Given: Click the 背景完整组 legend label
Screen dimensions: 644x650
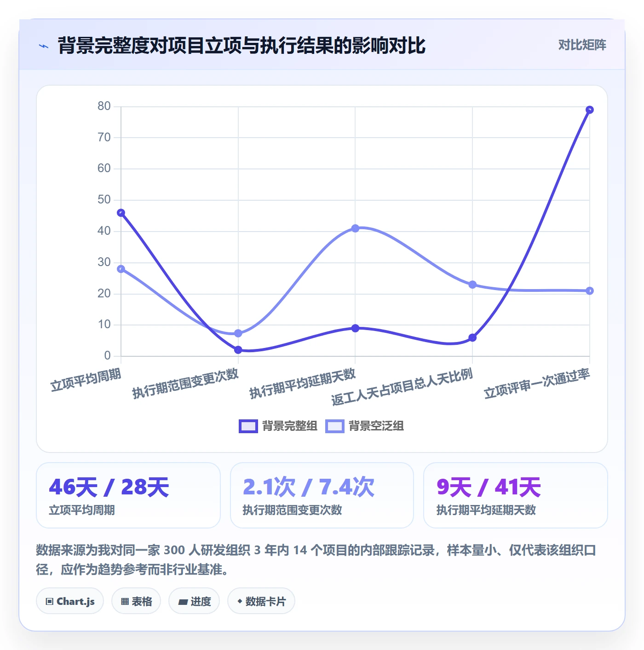Looking at the screenshot, I should tap(290, 426).
